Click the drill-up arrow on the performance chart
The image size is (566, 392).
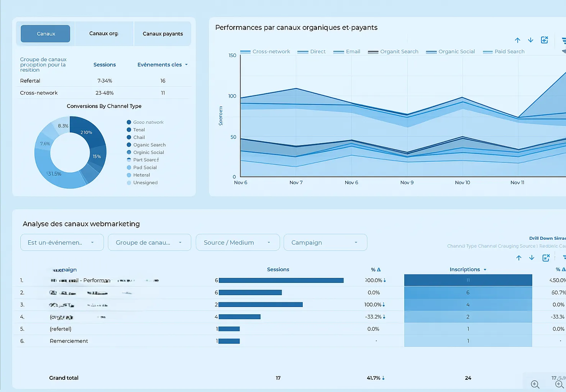click(517, 40)
